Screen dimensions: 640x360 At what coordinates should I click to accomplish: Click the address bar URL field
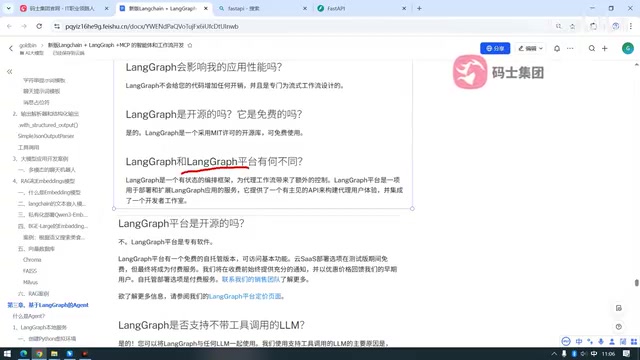(302, 26)
